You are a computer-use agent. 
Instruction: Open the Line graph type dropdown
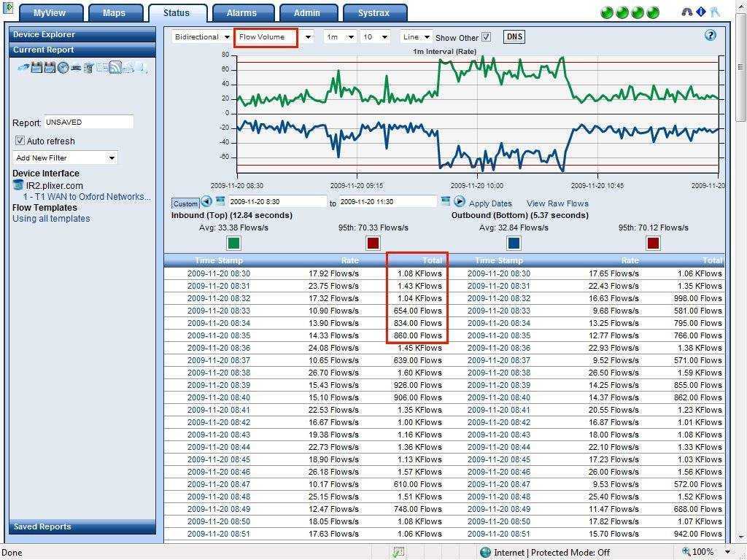[x=416, y=36]
